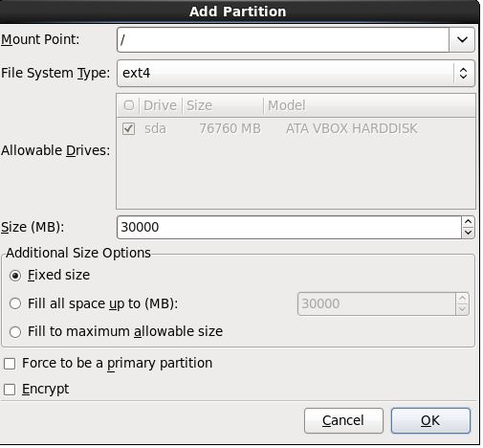Select Fill to maximum allowable size
This screenshot has height=448, width=483.
pos(15,332)
